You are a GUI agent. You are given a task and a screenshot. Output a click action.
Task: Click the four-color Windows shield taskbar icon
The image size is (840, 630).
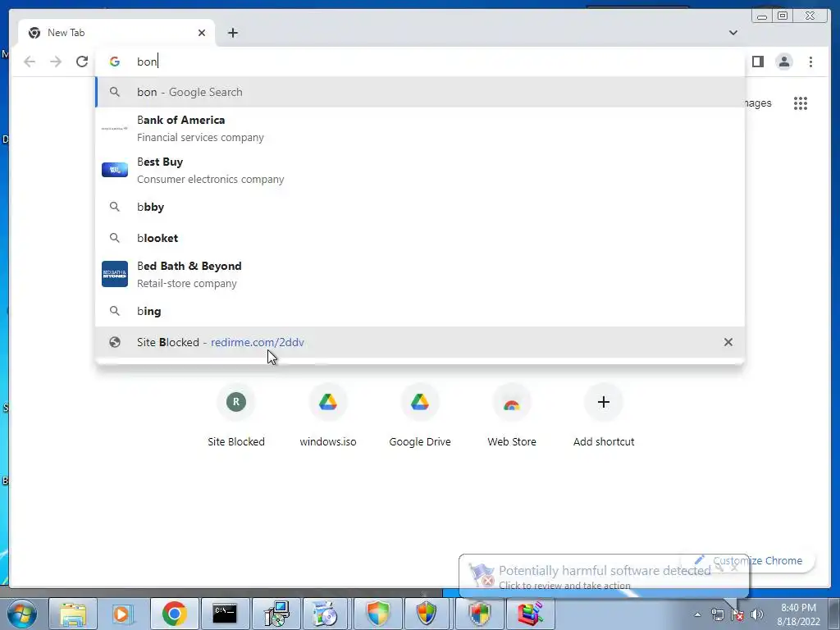coord(478,614)
